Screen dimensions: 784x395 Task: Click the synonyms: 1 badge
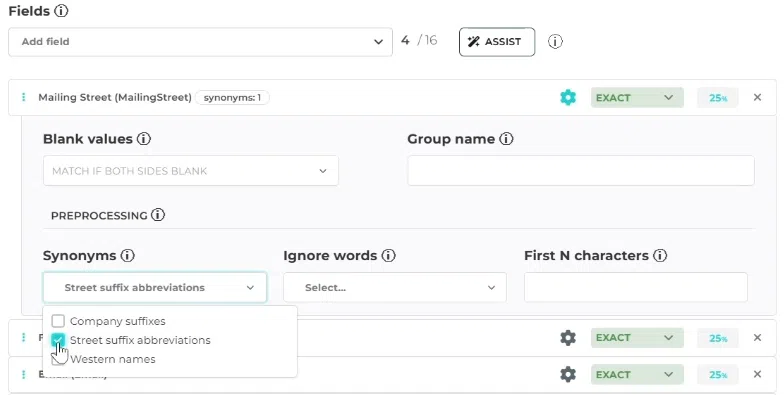(x=232, y=98)
